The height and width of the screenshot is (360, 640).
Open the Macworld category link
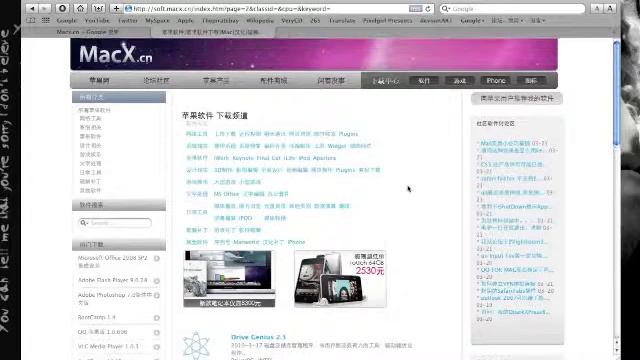(246, 242)
